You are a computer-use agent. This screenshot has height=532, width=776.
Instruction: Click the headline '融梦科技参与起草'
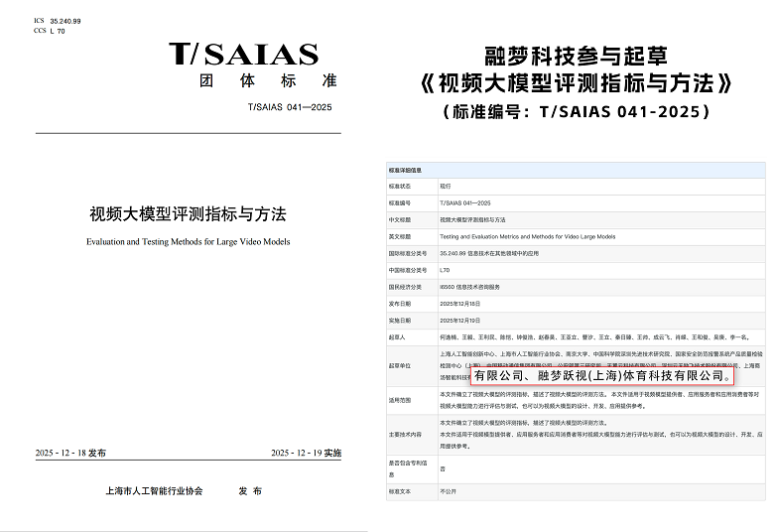[577, 57]
